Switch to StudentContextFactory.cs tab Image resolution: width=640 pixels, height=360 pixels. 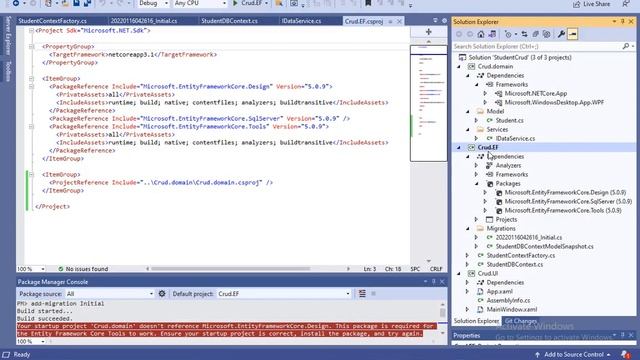coord(53,21)
